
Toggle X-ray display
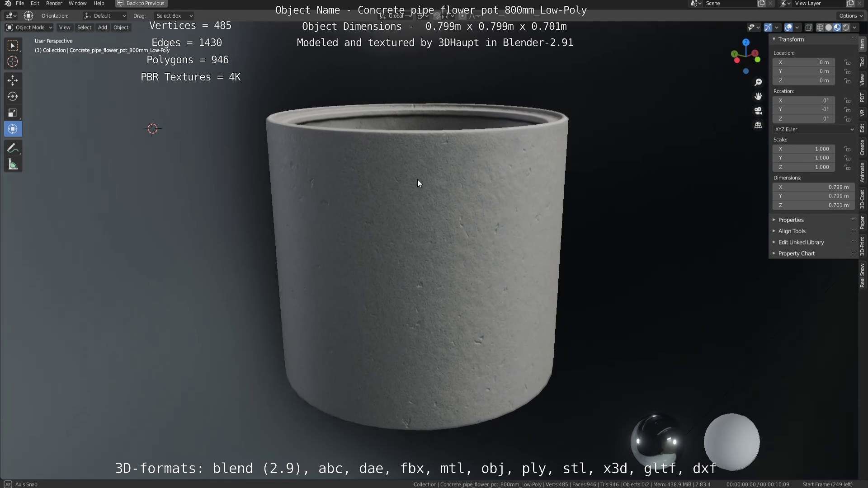tap(808, 28)
